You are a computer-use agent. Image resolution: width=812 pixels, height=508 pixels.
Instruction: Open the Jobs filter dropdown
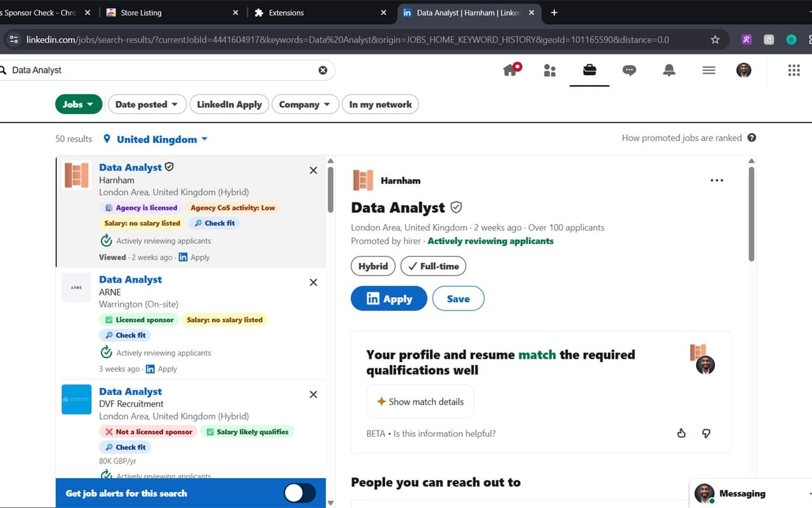tap(79, 104)
